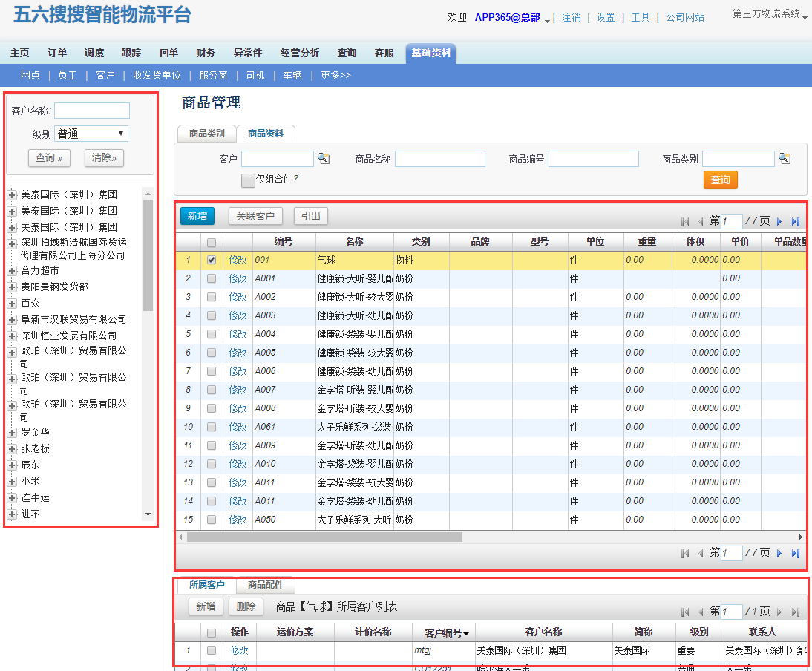The height and width of the screenshot is (671, 812).
Task: Go to first page in top product pager
Action: 684,221
